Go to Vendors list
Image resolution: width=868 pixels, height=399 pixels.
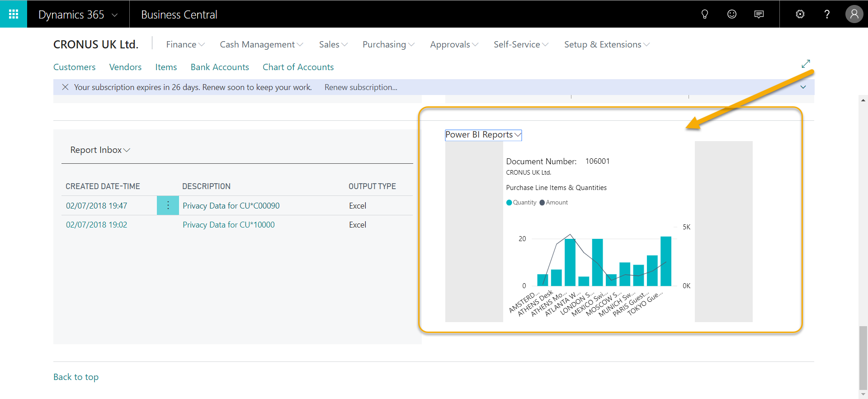pyautogui.click(x=125, y=67)
